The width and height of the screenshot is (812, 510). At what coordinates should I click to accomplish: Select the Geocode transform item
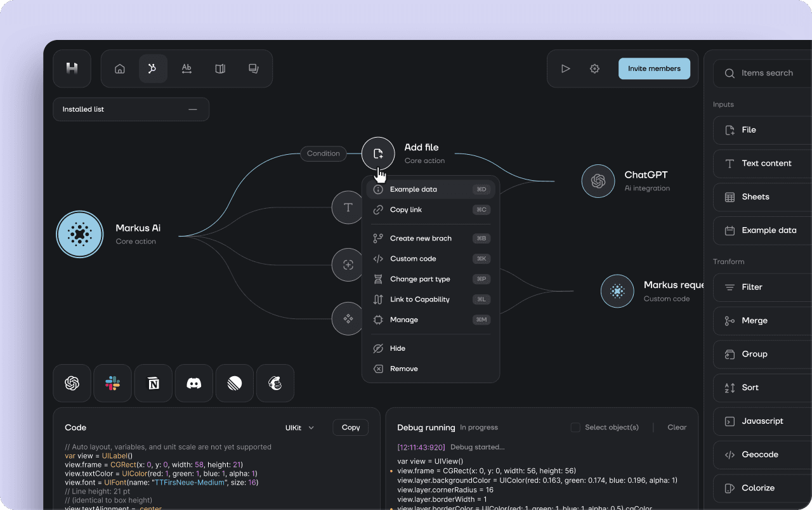pyautogui.click(x=763, y=455)
